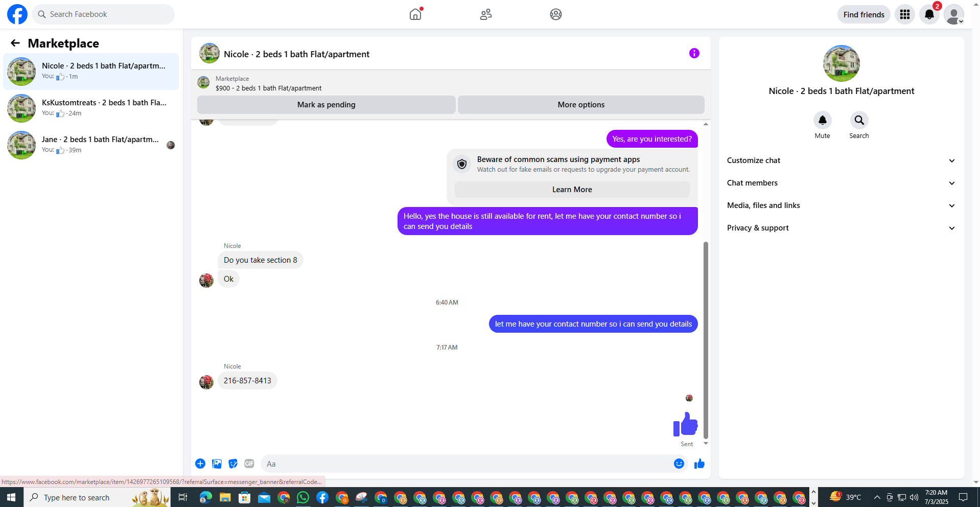Open more actions plus icon

pos(200,464)
